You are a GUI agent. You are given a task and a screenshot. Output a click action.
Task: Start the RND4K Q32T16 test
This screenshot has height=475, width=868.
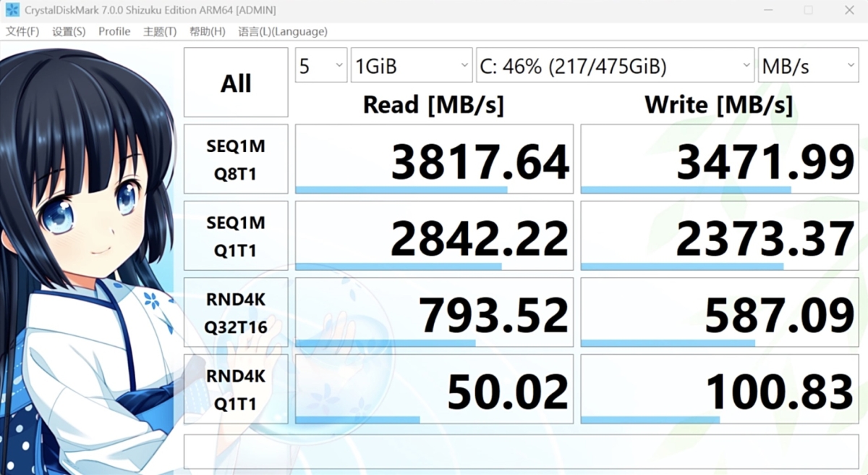[236, 313]
